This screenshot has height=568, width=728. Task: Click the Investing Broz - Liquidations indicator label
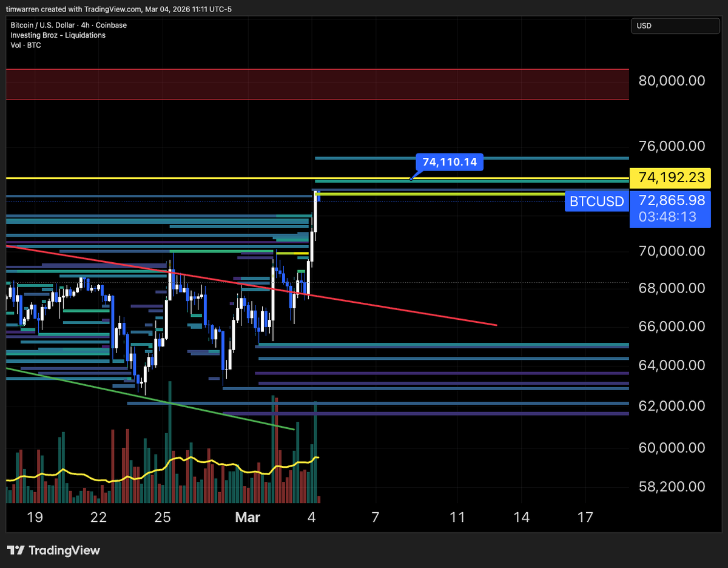[x=58, y=35]
